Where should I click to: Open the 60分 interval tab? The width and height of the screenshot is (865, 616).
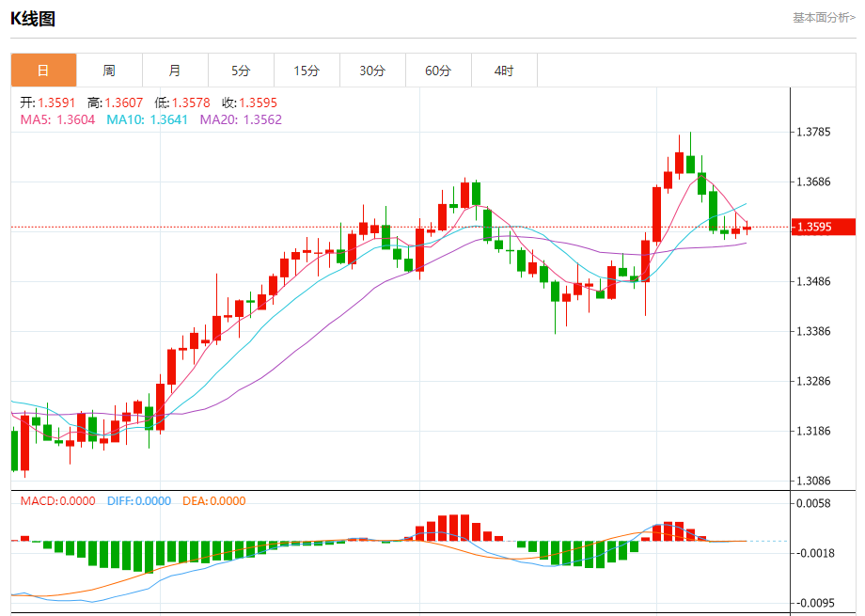point(438,71)
